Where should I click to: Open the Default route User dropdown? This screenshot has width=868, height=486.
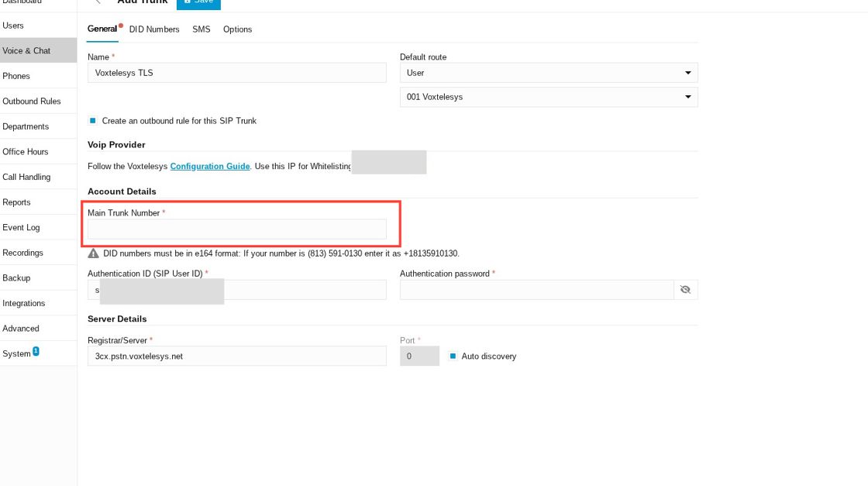click(x=549, y=73)
